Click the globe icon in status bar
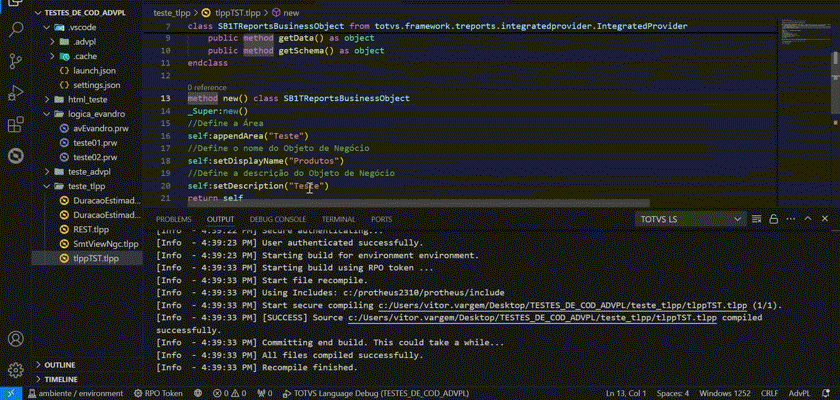This screenshot has width=840, height=400. tap(197, 393)
